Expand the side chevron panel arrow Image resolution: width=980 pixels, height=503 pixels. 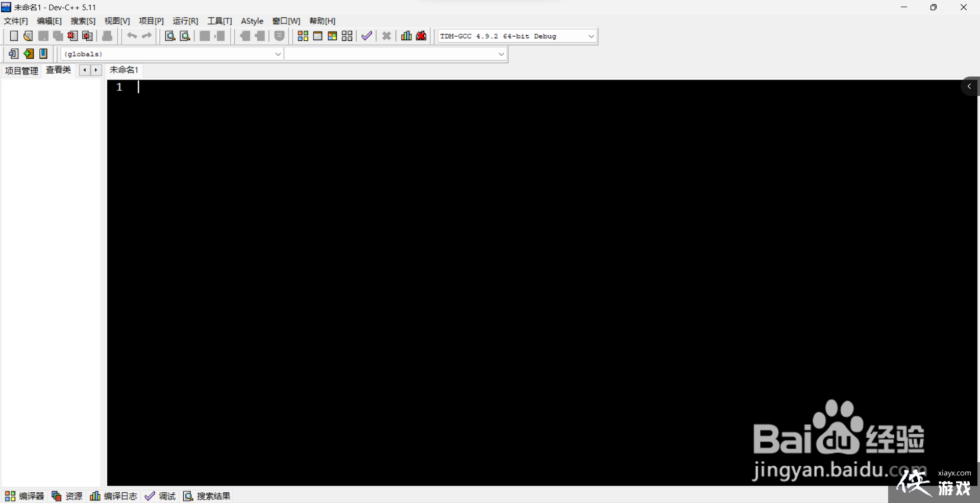point(969,86)
